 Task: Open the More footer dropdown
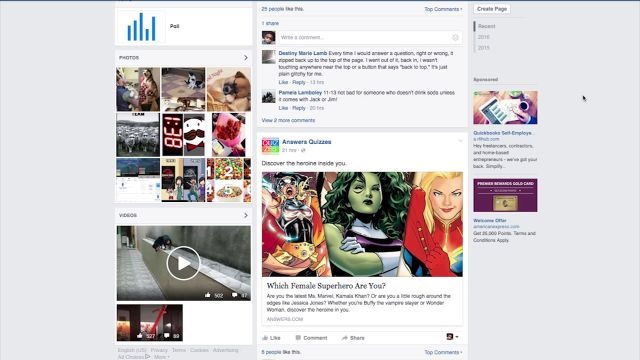click(x=162, y=357)
